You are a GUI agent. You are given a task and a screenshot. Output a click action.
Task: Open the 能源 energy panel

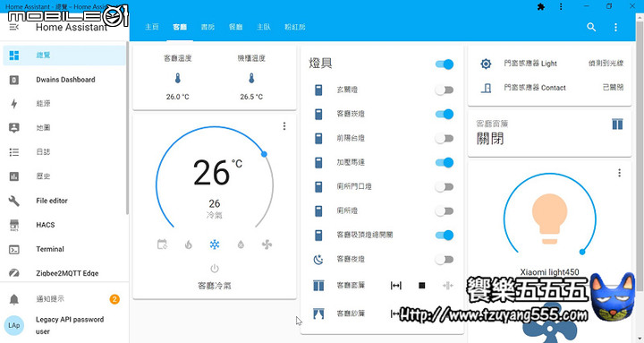click(64, 104)
